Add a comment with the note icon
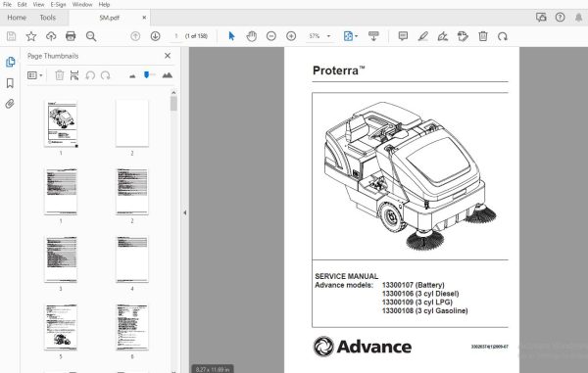The width and height of the screenshot is (588, 373). click(x=403, y=36)
